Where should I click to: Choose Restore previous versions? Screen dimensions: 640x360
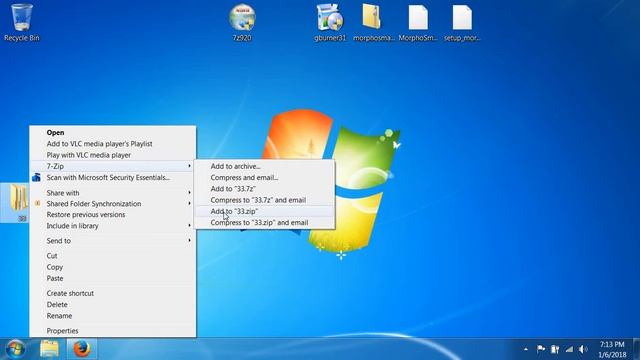coord(113,215)
